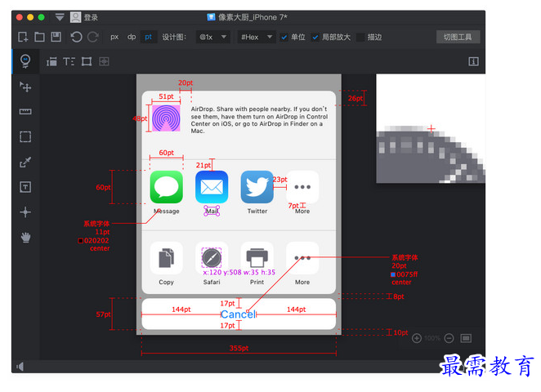
Task: Select the coordinate crosshair tool
Action: 25,212
